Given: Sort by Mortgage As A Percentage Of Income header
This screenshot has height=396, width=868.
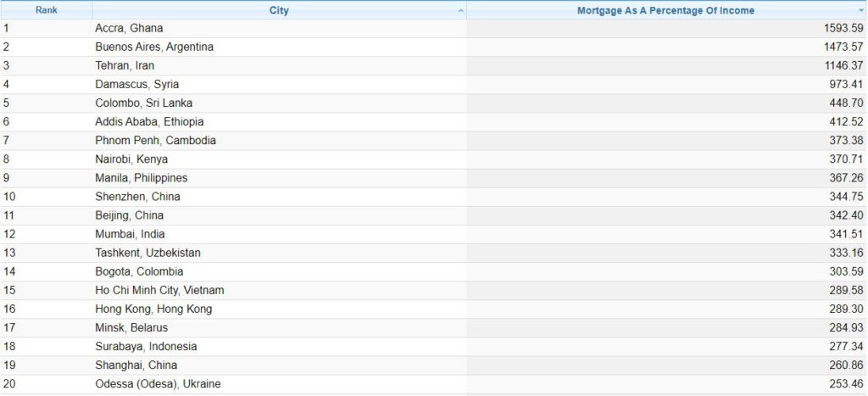Looking at the screenshot, I should click(665, 10).
